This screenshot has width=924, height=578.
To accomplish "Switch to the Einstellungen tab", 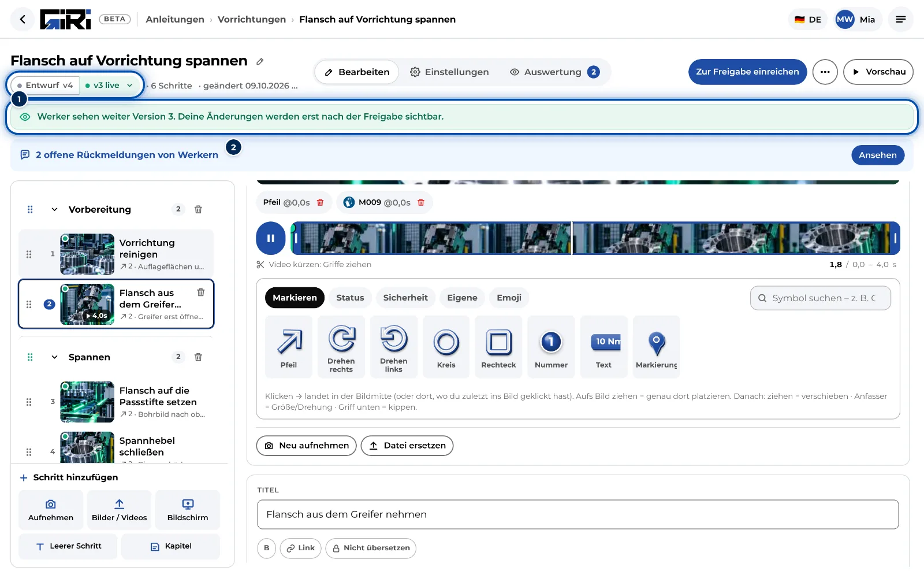I will tap(449, 72).
